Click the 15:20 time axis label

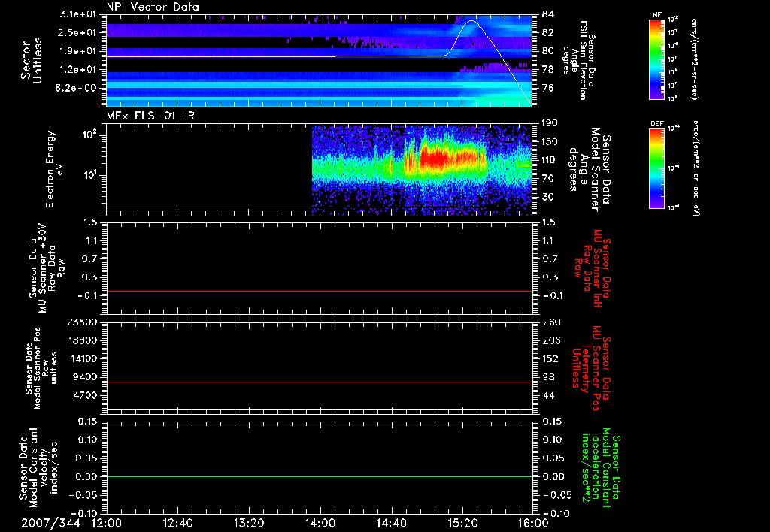click(462, 524)
